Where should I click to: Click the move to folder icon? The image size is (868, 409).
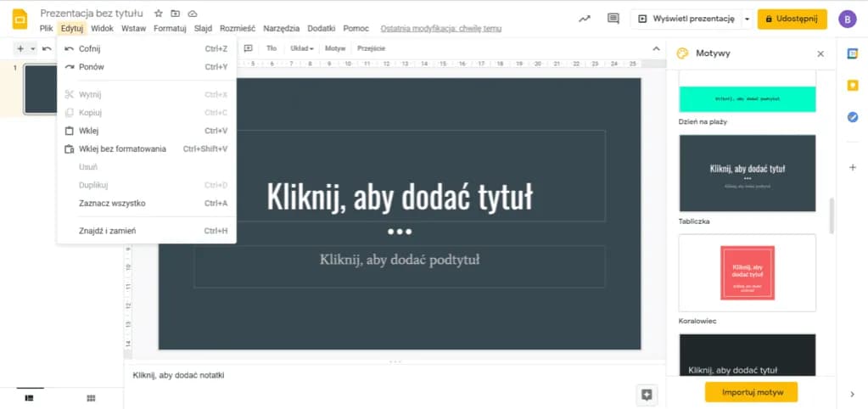(175, 14)
